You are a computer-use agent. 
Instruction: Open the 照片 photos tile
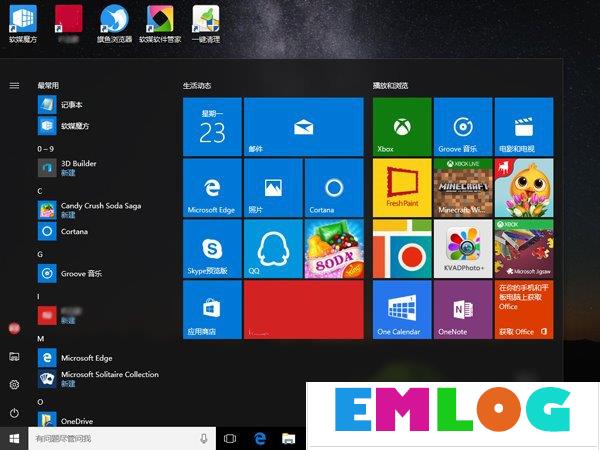[x=273, y=188]
